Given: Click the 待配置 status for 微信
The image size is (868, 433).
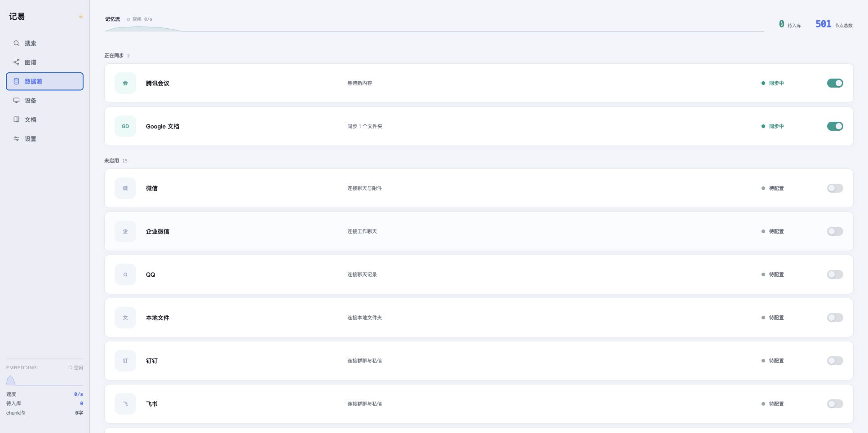Looking at the screenshot, I should 773,188.
